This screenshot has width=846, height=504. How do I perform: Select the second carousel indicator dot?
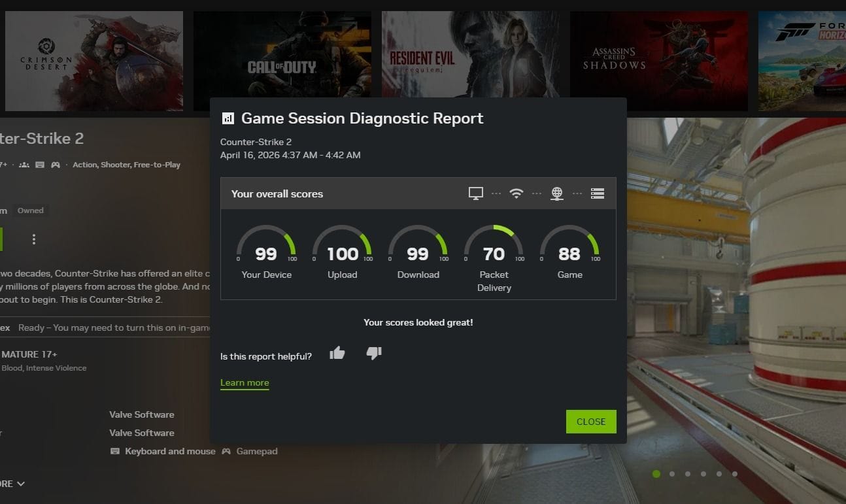pyautogui.click(x=672, y=474)
